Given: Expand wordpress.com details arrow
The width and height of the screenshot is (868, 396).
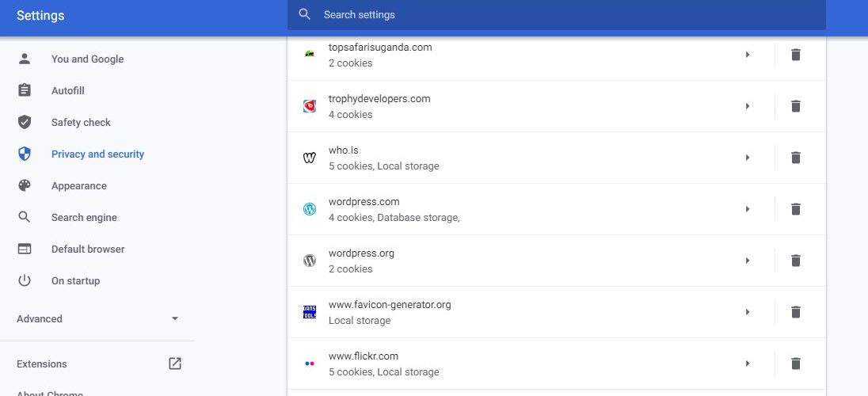Looking at the screenshot, I should pos(748,209).
